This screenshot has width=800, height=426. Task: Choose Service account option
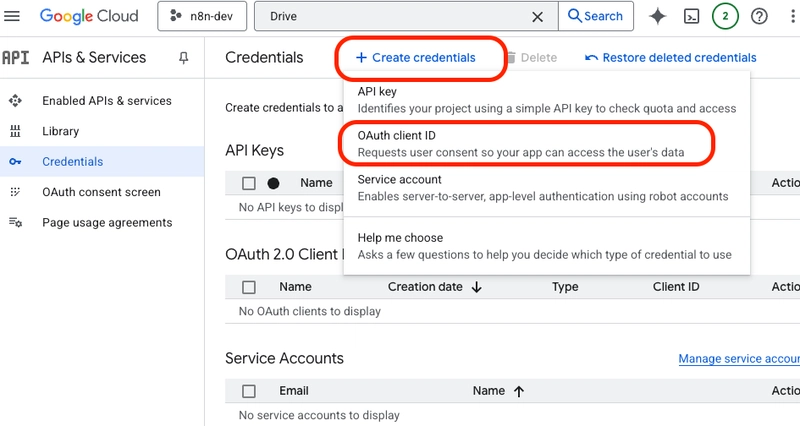[x=546, y=188]
